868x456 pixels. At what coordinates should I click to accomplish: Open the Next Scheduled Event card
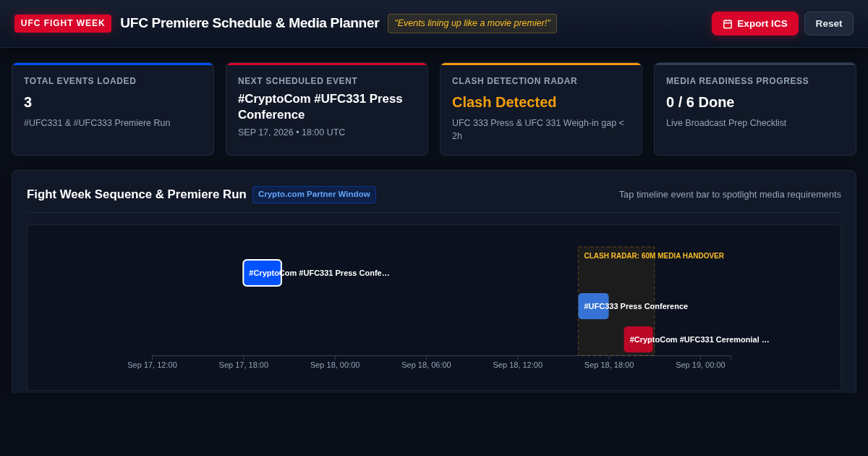coord(327,109)
